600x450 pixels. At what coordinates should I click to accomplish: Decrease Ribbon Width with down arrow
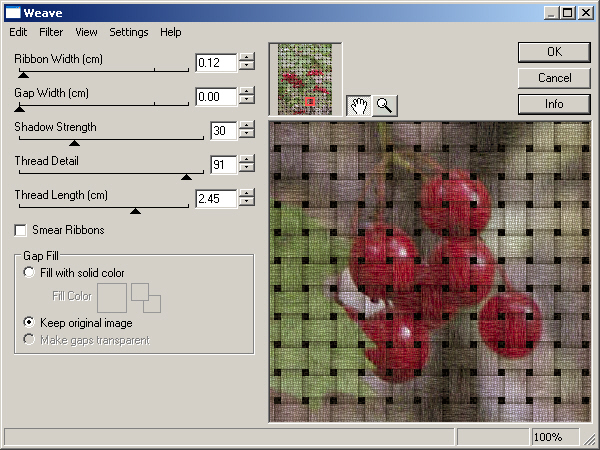(x=247, y=67)
